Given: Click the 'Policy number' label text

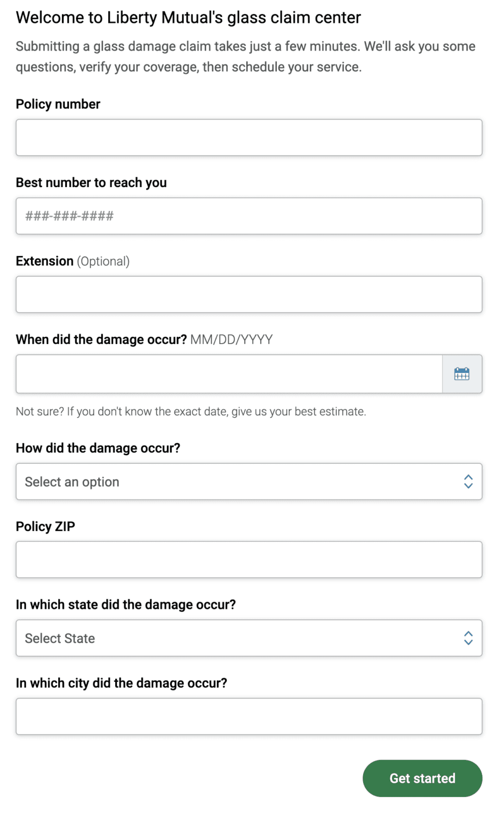Looking at the screenshot, I should (58, 104).
